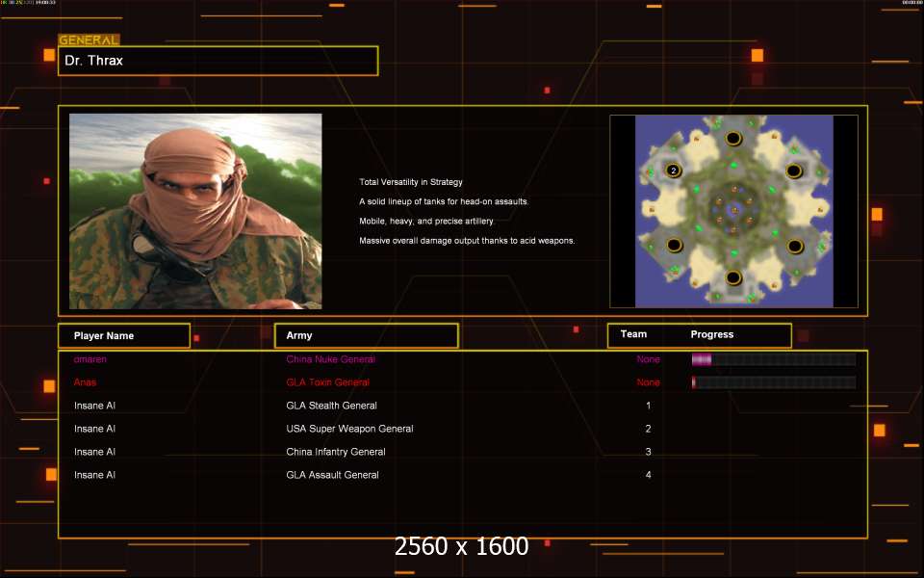Click the Progress column header
The width and height of the screenshot is (924, 578).
(712, 334)
